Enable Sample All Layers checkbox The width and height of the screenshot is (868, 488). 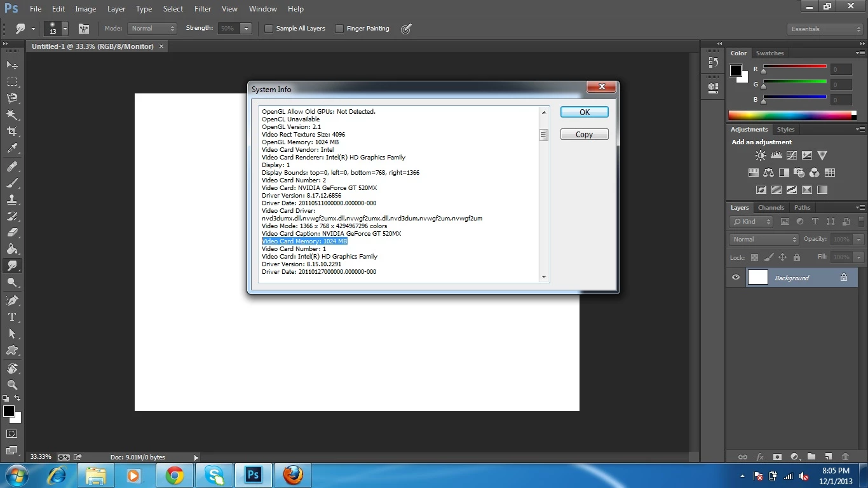[269, 29]
